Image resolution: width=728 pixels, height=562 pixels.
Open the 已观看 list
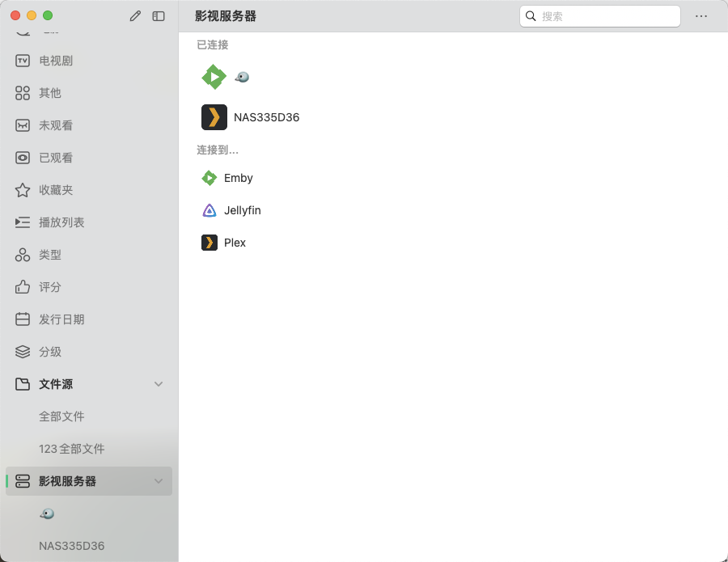click(x=56, y=158)
